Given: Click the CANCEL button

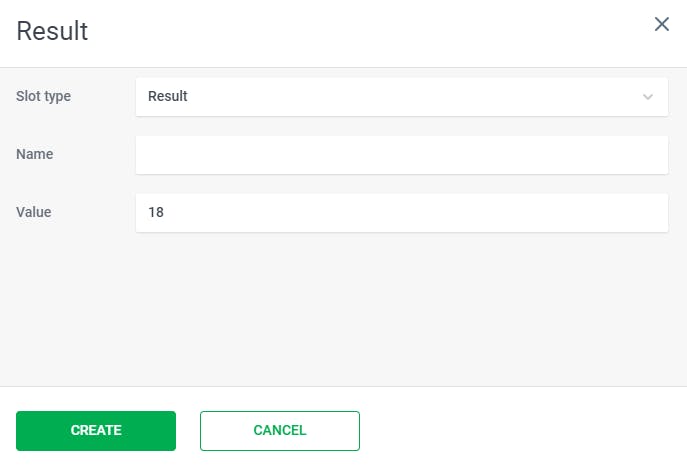Looking at the screenshot, I should tap(280, 431).
